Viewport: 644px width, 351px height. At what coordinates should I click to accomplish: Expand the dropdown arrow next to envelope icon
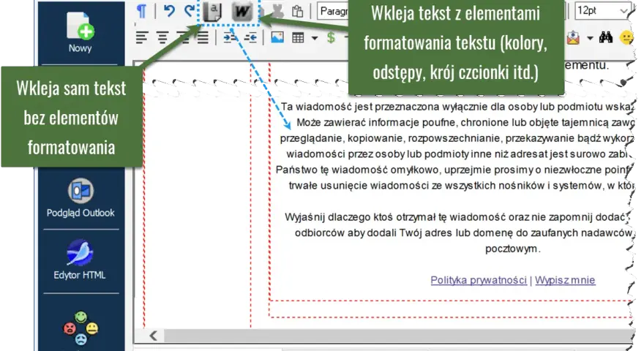coord(590,38)
